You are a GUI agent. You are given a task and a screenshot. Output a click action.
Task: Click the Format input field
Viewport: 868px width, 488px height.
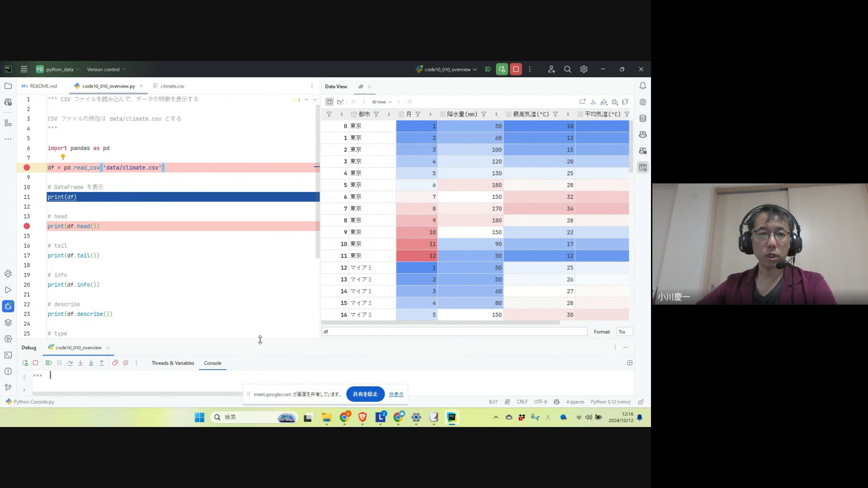(624, 332)
